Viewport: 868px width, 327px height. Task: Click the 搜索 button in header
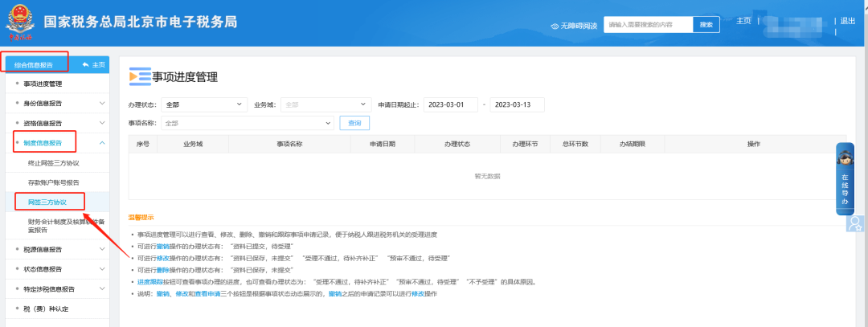(706, 25)
